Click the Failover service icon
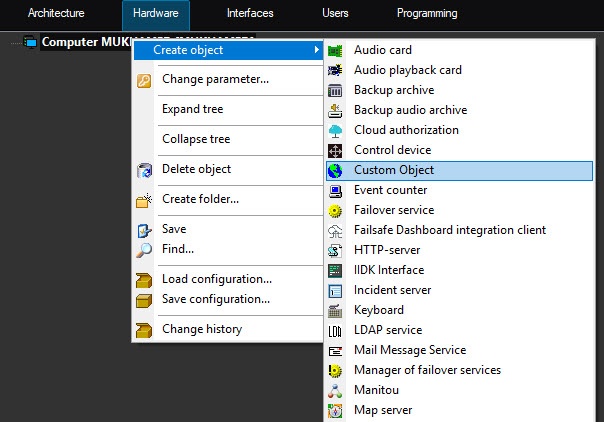Viewport: 604px width, 422px height. pyautogui.click(x=336, y=210)
